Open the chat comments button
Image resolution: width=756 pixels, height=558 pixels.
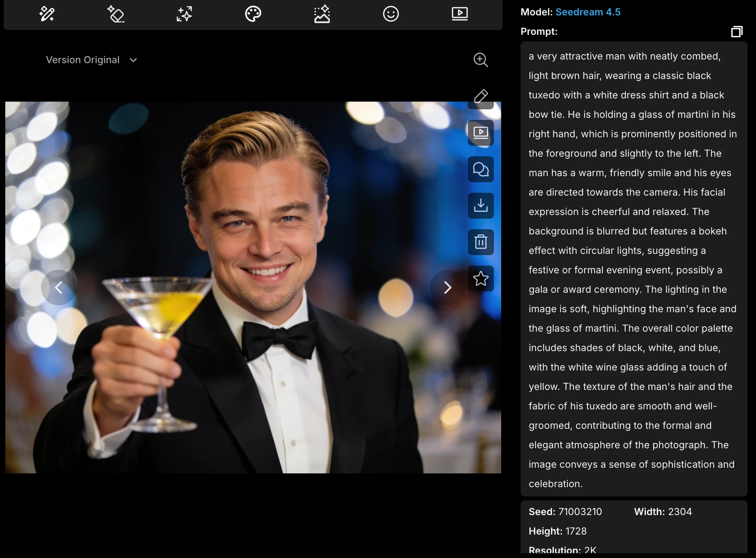pyautogui.click(x=481, y=169)
